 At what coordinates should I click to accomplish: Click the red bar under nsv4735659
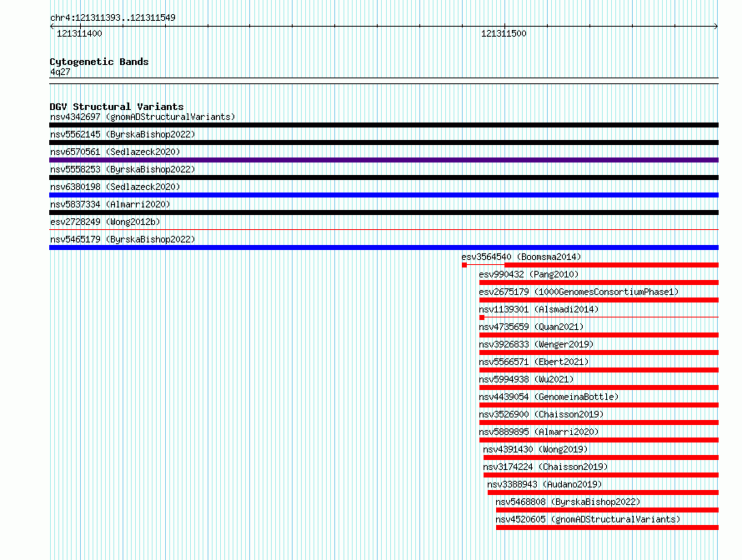point(599,335)
